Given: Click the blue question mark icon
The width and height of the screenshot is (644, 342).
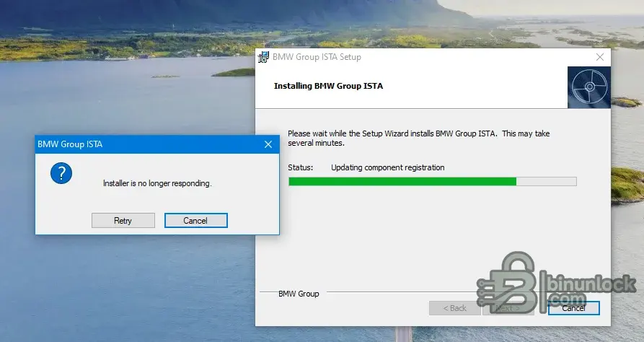Looking at the screenshot, I should pos(61,173).
